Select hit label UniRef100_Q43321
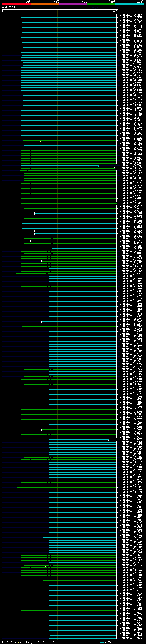The image size is (146, 644). pos(131,138)
